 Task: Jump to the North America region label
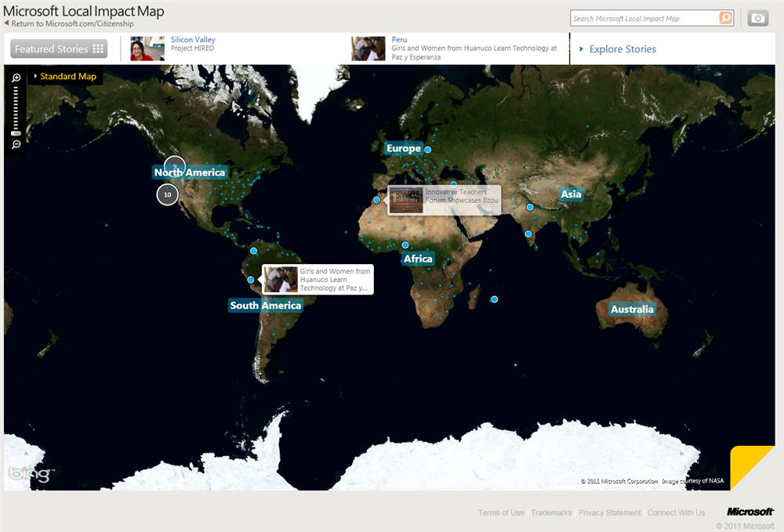[x=190, y=172]
